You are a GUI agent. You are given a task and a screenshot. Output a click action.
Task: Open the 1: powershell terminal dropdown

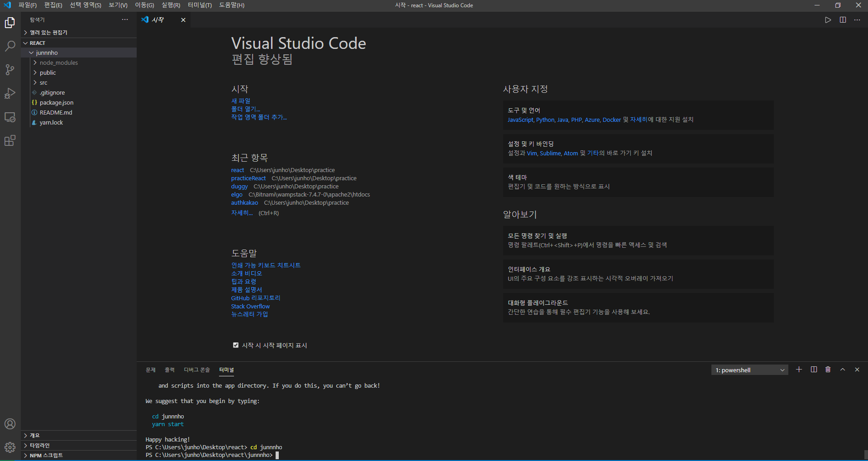tap(749, 370)
